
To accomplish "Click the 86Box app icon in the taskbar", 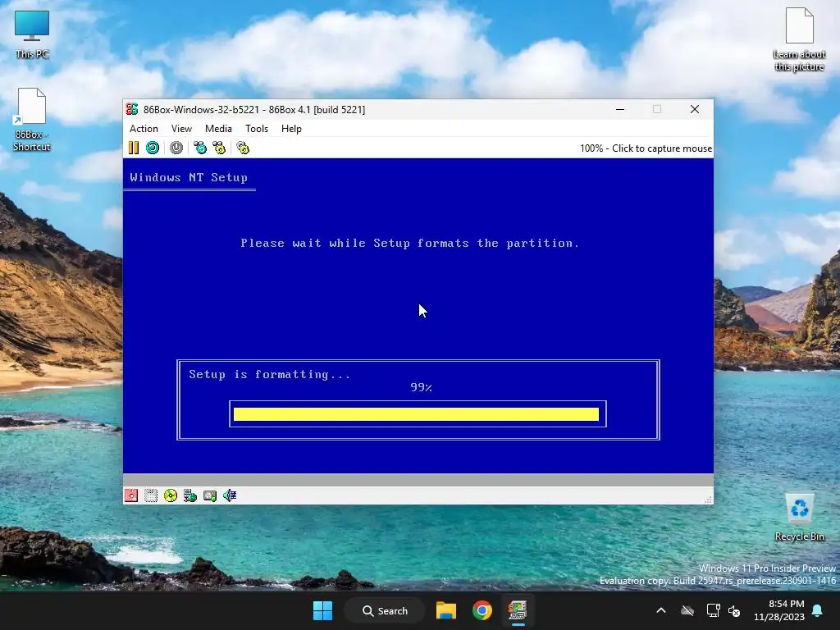I will coord(518,610).
